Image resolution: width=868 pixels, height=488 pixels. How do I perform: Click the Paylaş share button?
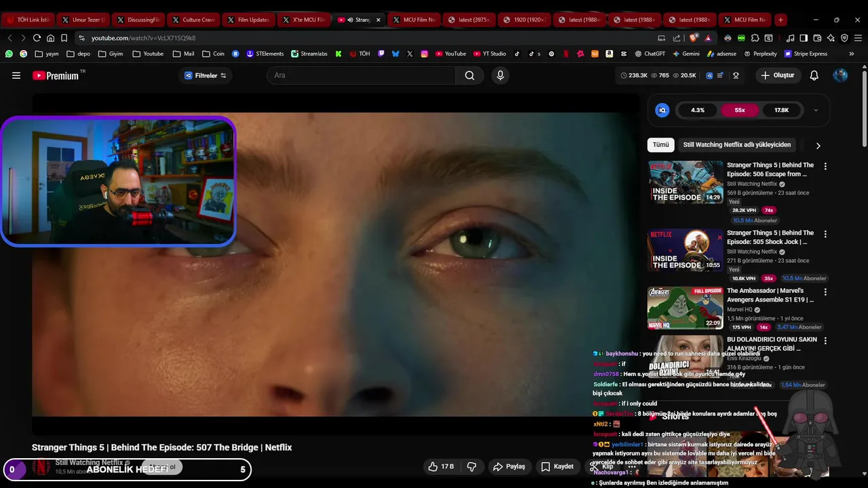pyautogui.click(x=509, y=466)
